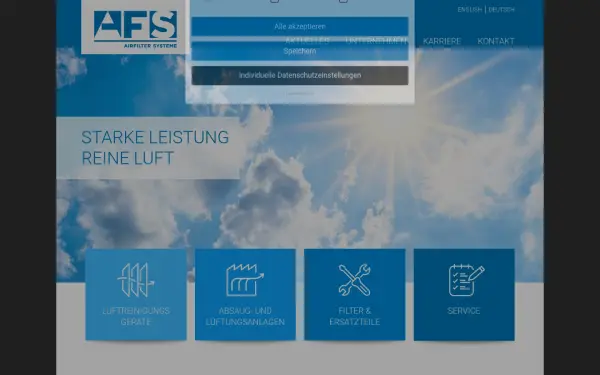Viewport: 600px width, 375px height.
Task: Accept all cookies with 'Alle akzeptieren'
Action: point(300,26)
